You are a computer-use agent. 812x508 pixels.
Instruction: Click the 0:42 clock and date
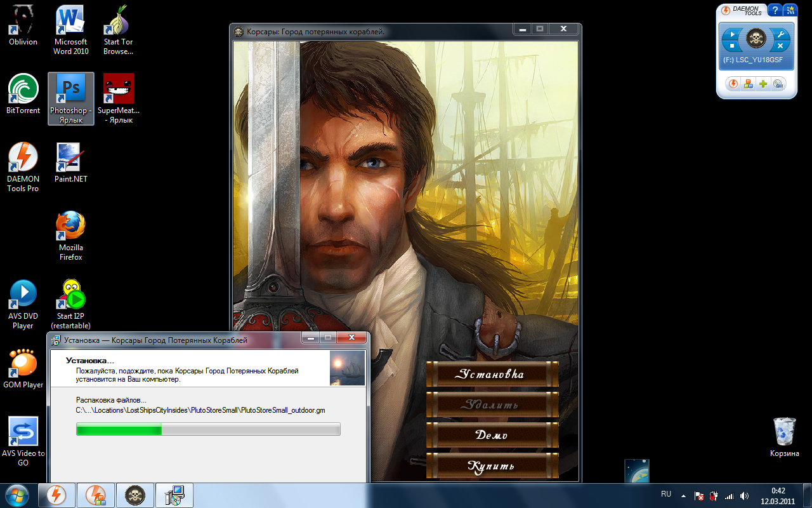pos(778,495)
